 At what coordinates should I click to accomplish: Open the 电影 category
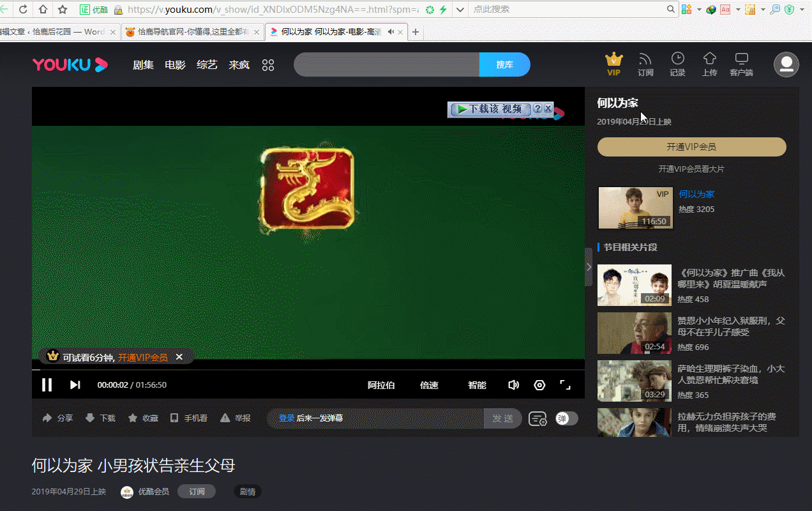175,65
